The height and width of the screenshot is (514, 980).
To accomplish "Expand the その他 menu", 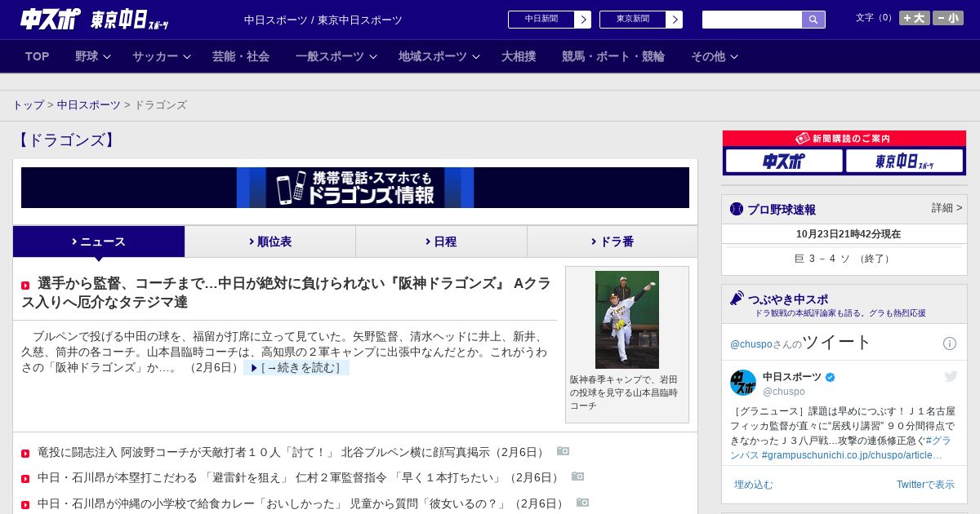I will pyautogui.click(x=715, y=56).
